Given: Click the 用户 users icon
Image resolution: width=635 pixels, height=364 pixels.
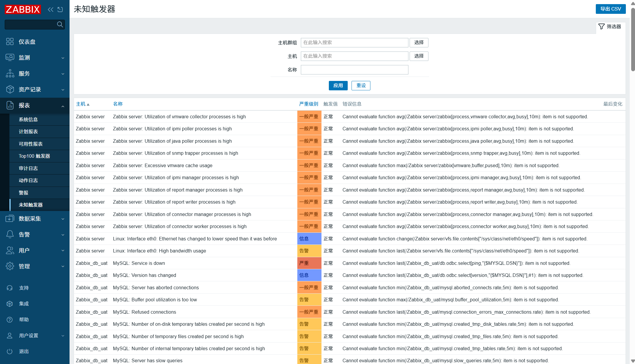Looking at the screenshot, I should (10, 250).
